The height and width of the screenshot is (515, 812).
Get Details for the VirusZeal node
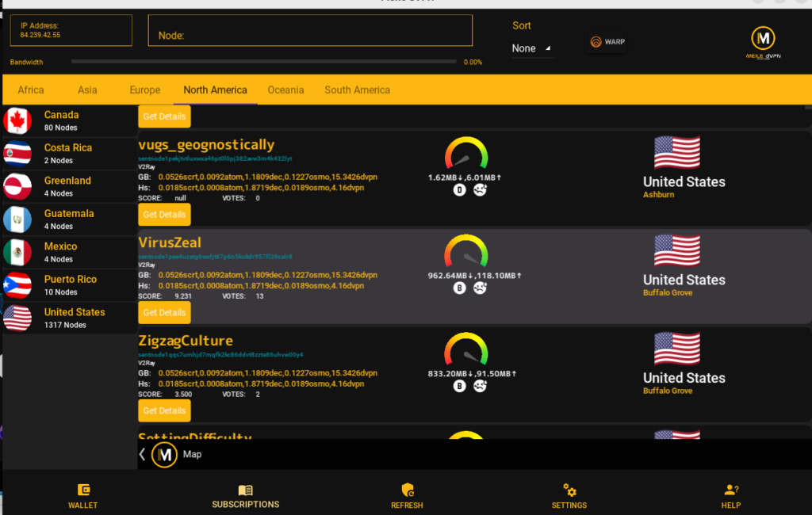tap(164, 313)
